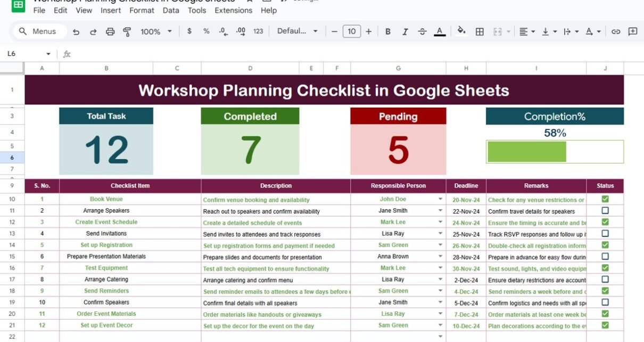Click the Redo arrow in the toolbar
644x342 pixels.
(x=93, y=32)
